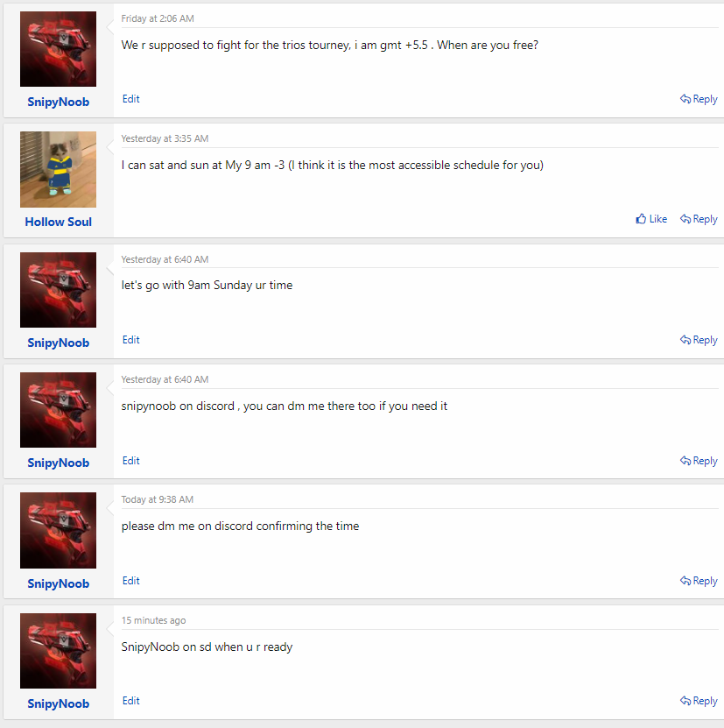Reply to 'let's go with 9am Sunday' message

699,340
